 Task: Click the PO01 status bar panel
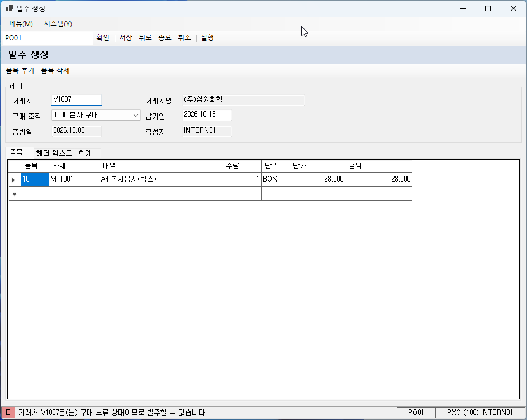point(416,413)
